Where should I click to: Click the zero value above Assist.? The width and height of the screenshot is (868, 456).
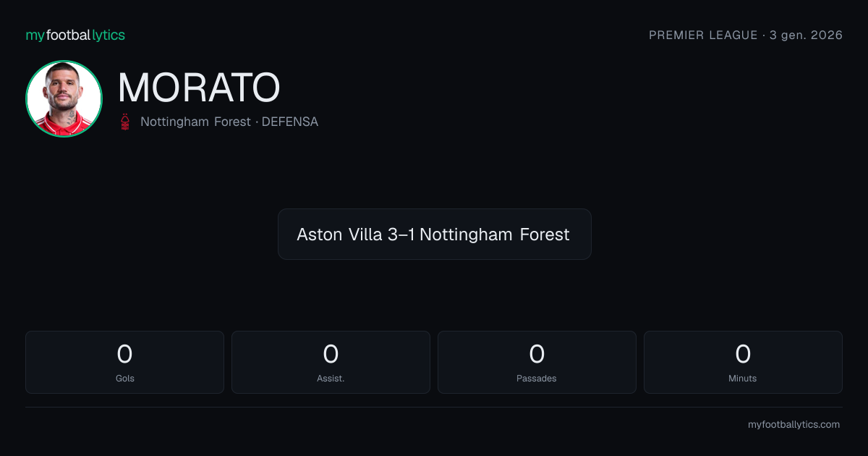[x=331, y=354]
